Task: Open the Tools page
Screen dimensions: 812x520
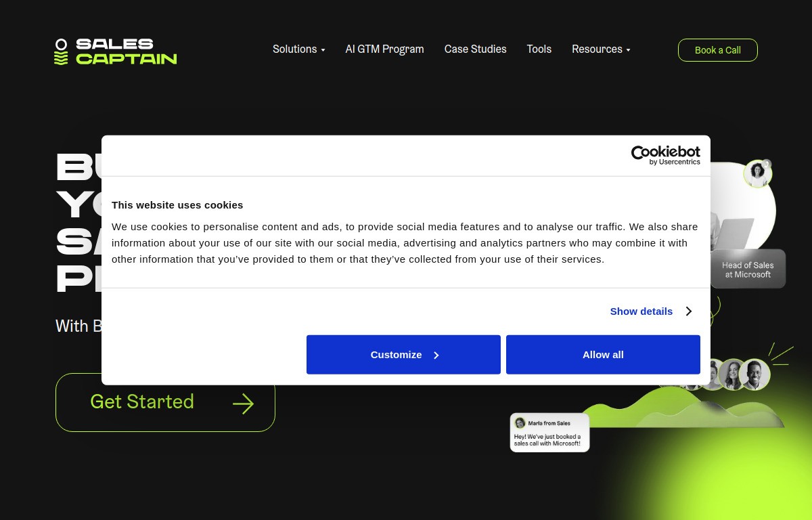Action: tap(539, 49)
